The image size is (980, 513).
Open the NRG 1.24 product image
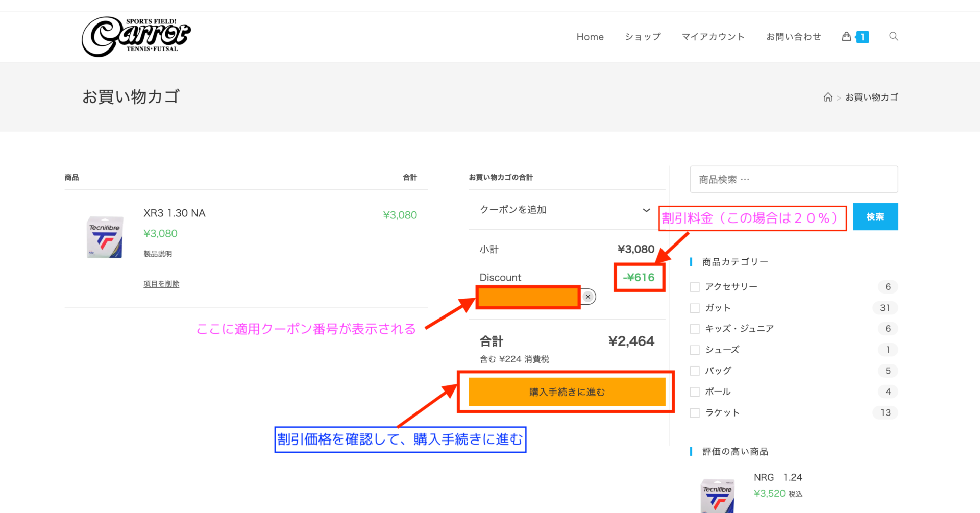(x=718, y=495)
